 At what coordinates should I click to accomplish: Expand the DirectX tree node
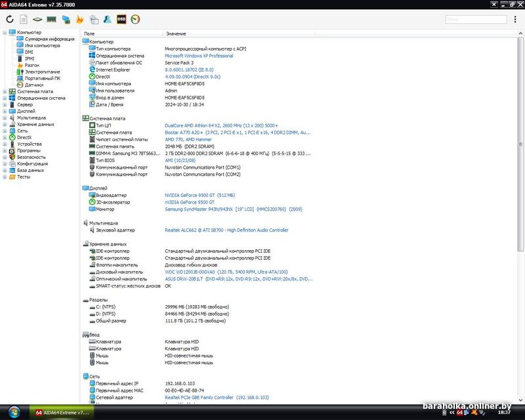coord(5,137)
